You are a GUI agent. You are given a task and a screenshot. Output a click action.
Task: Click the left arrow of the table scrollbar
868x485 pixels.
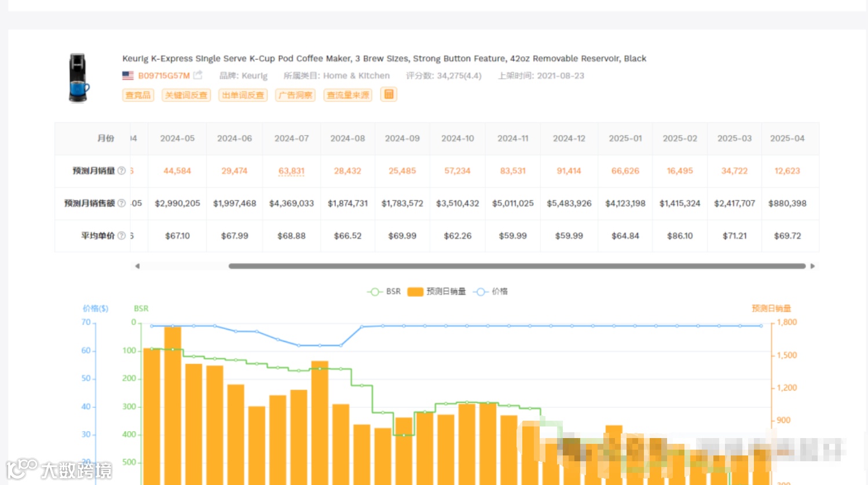pyautogui.click(x=137, y=267)
